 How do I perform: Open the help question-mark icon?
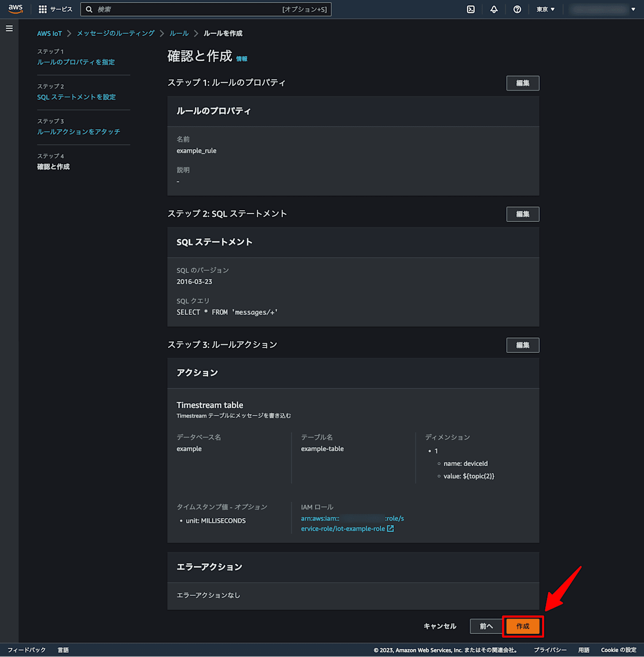point(517,9)
